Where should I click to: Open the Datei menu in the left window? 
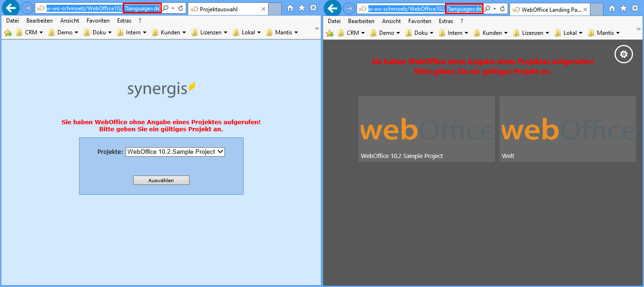coord(12,21)
